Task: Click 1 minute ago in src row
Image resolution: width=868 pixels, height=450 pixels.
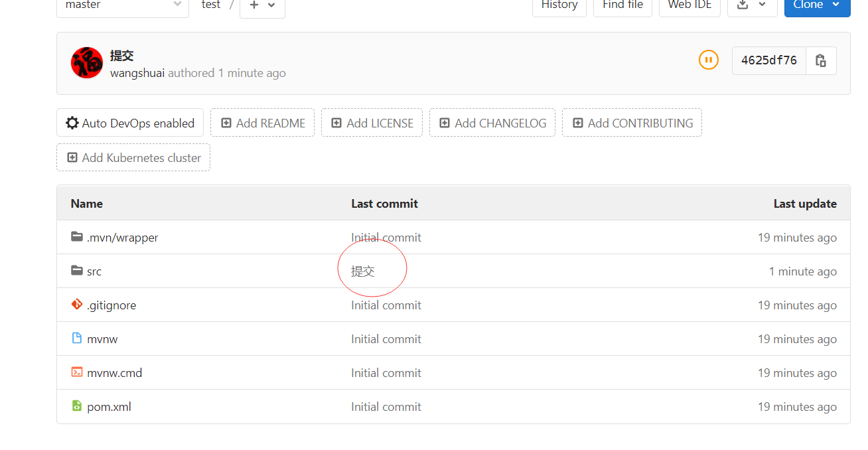Action: [x=803, y=271]
